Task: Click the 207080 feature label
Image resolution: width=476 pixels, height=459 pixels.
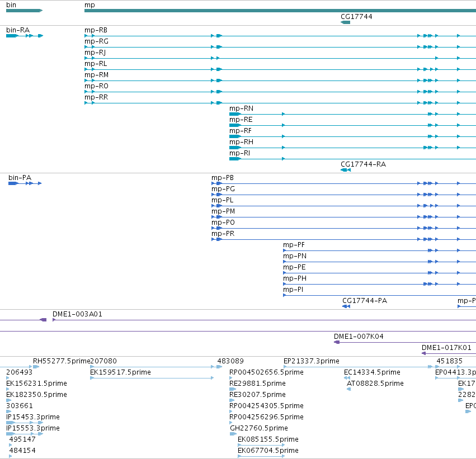Action: pyautogui.click(x=103, y=361)
